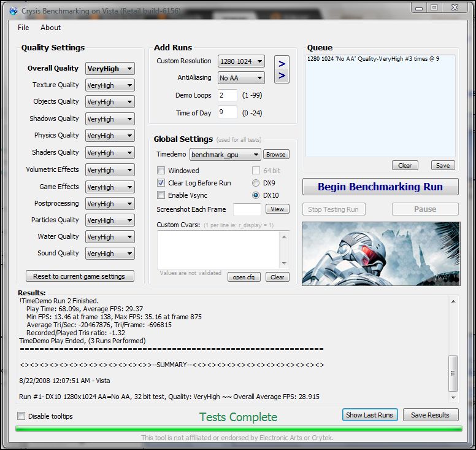Click the Screenshot Each Frame input field
Image resolution: width=476 pixels, height=450 pixels.
click(x=247, y=209)
